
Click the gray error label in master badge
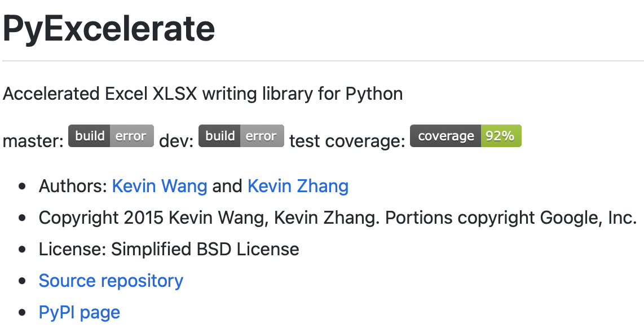pyautogui.click(x=132, y=136)
